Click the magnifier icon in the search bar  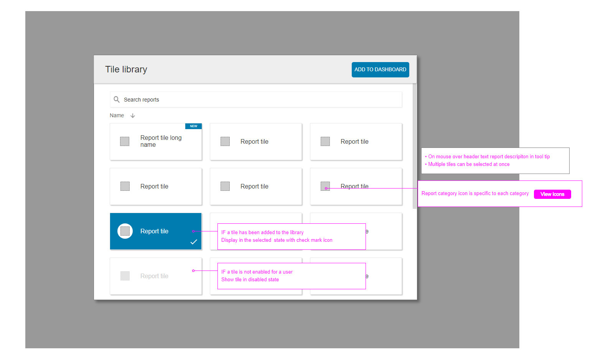(x=117, y=100)
